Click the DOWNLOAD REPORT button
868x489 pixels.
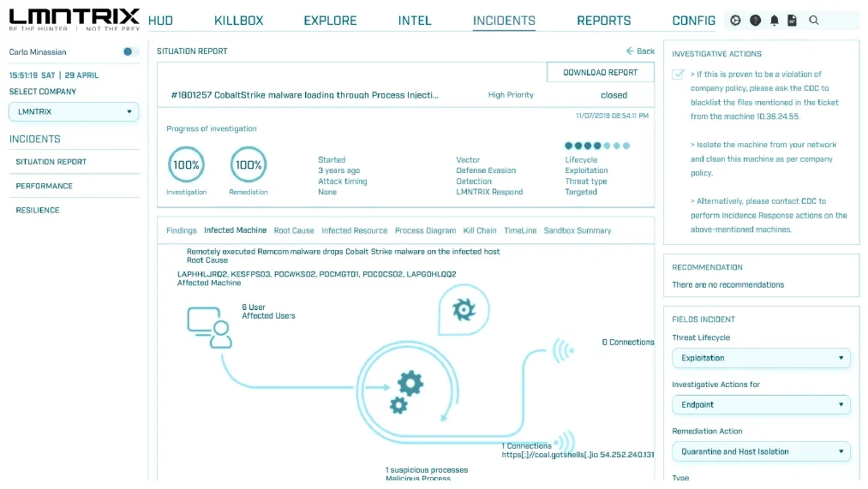pyautogui.click(x=601, y=73)
